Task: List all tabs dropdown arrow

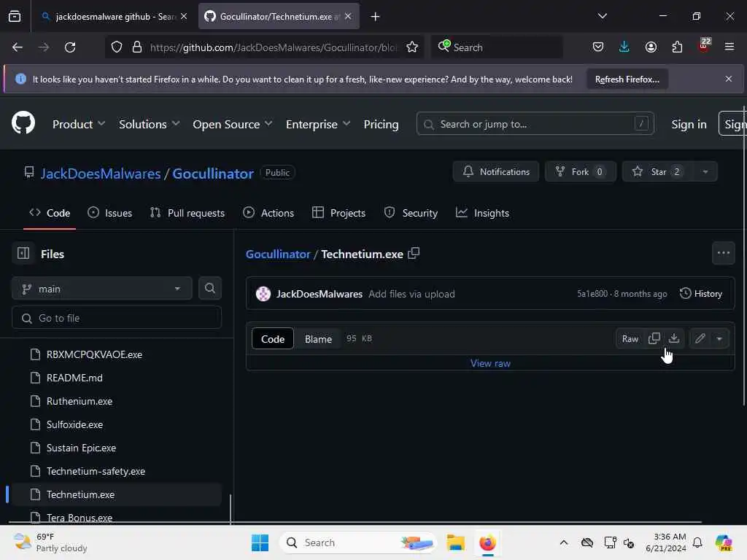Action: coord(602,16)
